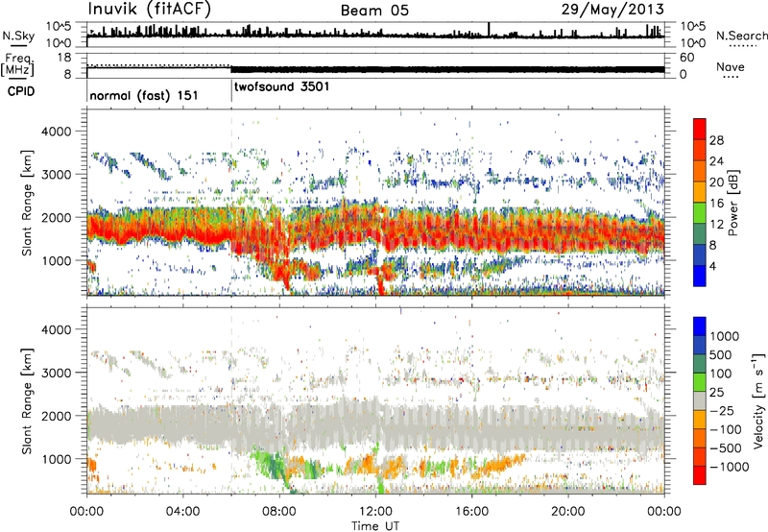Click the 'Slant Range [km]' label of power panel
Screen dimensions: 768x532
(x=27, y=203)
